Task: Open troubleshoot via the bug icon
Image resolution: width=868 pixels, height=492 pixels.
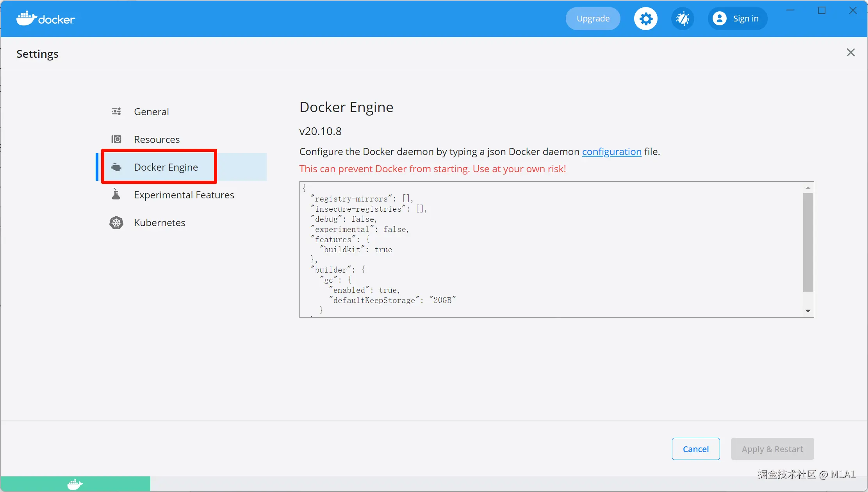Action: (x=682, y=19)
